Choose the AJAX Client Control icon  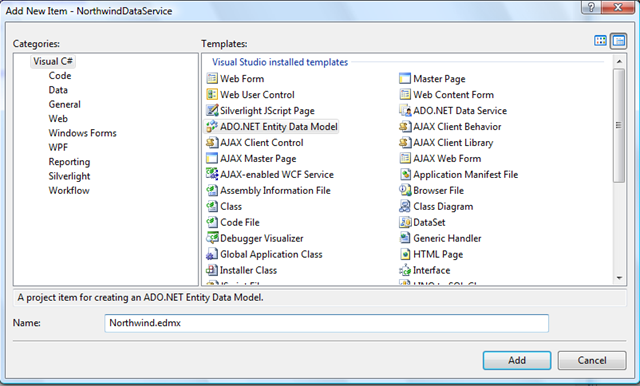pos(212,142)
